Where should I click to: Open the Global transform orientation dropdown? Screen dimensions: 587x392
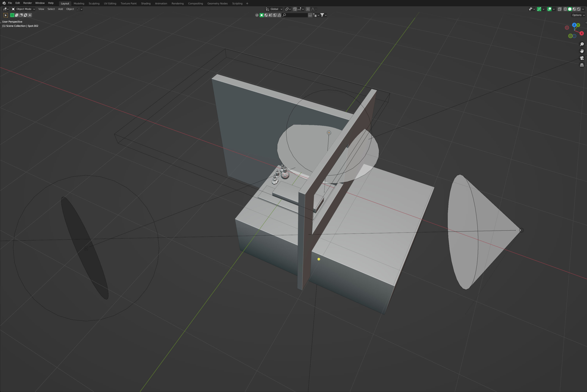click(x=274, y=9)
